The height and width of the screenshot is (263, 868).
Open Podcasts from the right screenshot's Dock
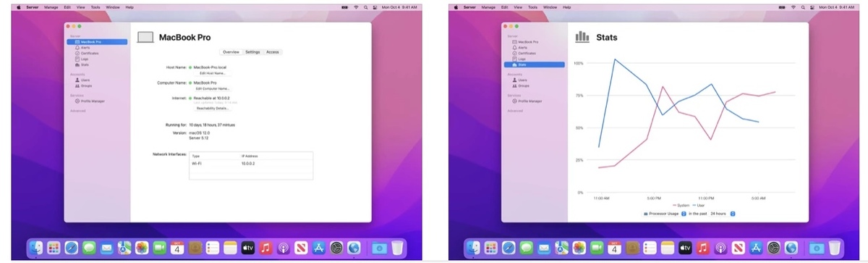coord(720,247)
